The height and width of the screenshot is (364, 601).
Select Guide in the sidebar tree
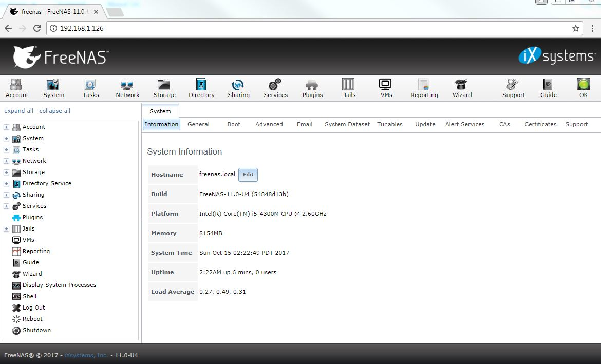[x=30, y=262]
